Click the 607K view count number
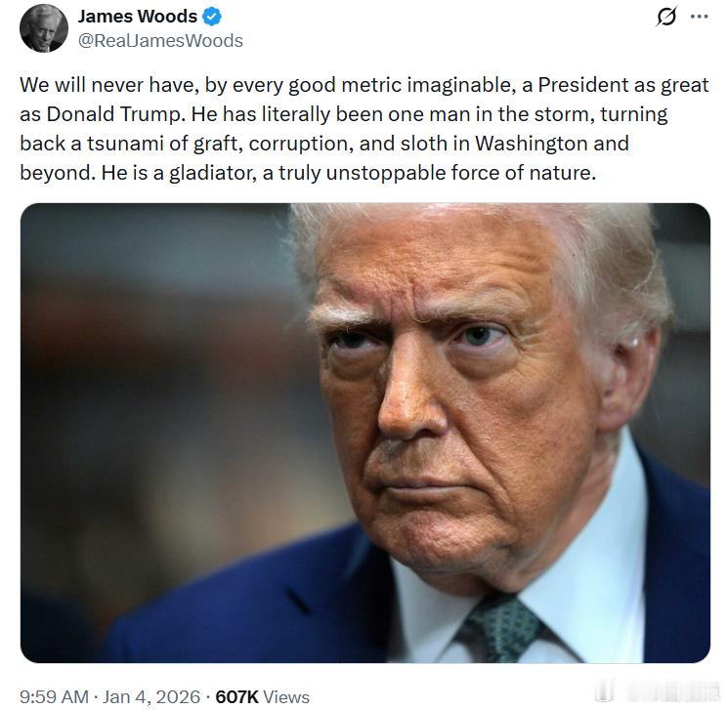The width and height of the screenshot is (728, 710). [236, 696]
